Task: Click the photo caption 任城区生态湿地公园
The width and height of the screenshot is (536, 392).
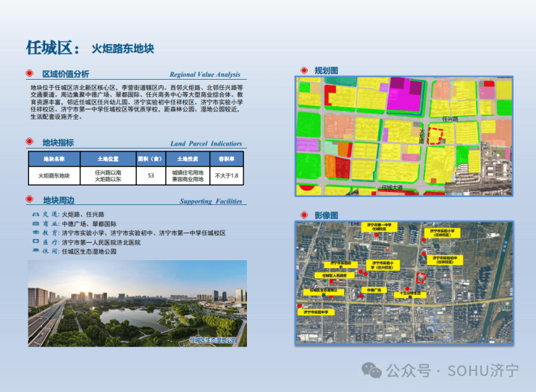Action: click(x=213, y=340)
